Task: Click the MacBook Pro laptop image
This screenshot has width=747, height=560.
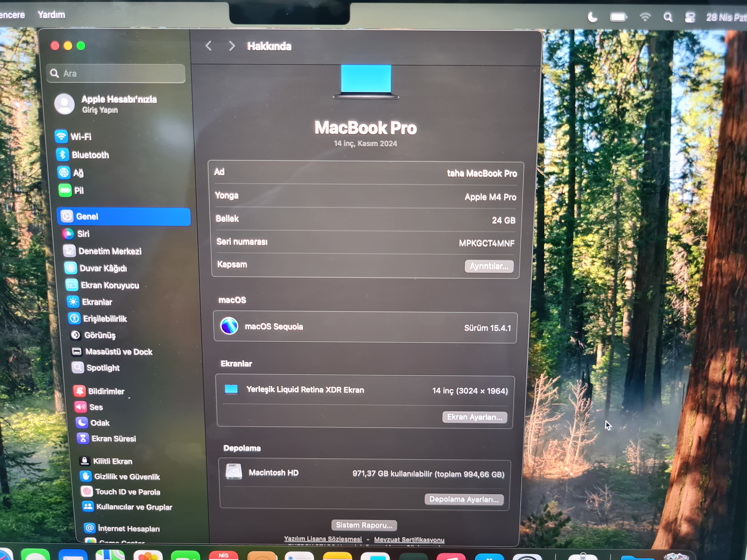Action: click(x=366, y=81)
